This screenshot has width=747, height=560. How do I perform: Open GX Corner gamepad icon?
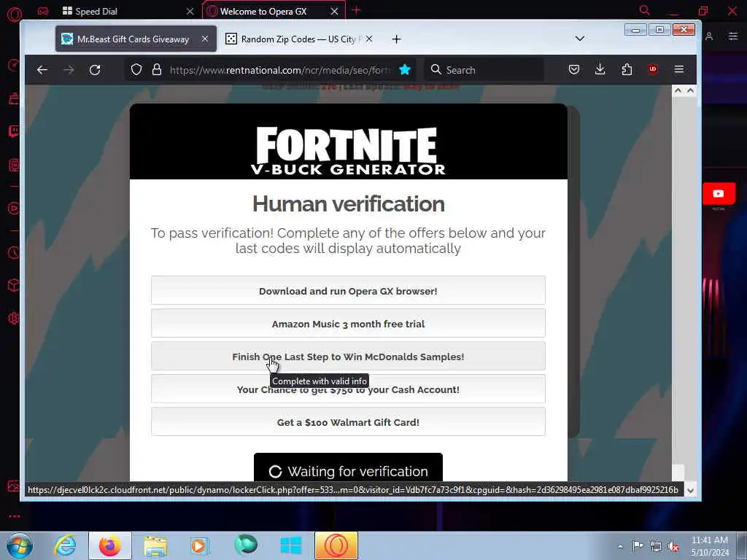click(x=43, y=11)
